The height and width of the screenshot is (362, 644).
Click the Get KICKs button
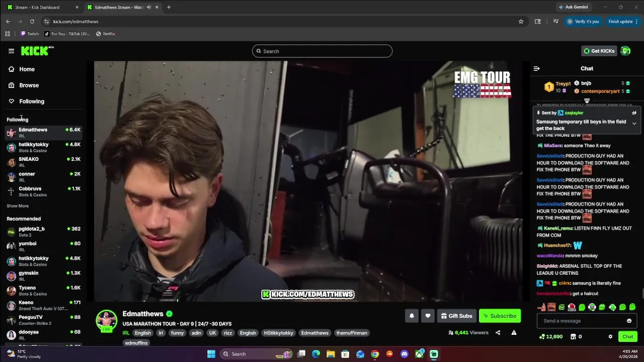tap(599, 51)
